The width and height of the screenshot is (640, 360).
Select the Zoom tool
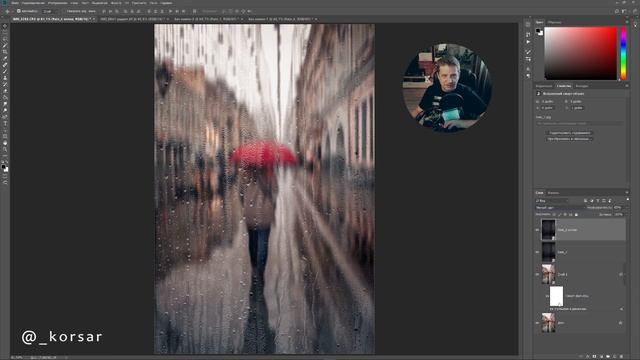5,150
